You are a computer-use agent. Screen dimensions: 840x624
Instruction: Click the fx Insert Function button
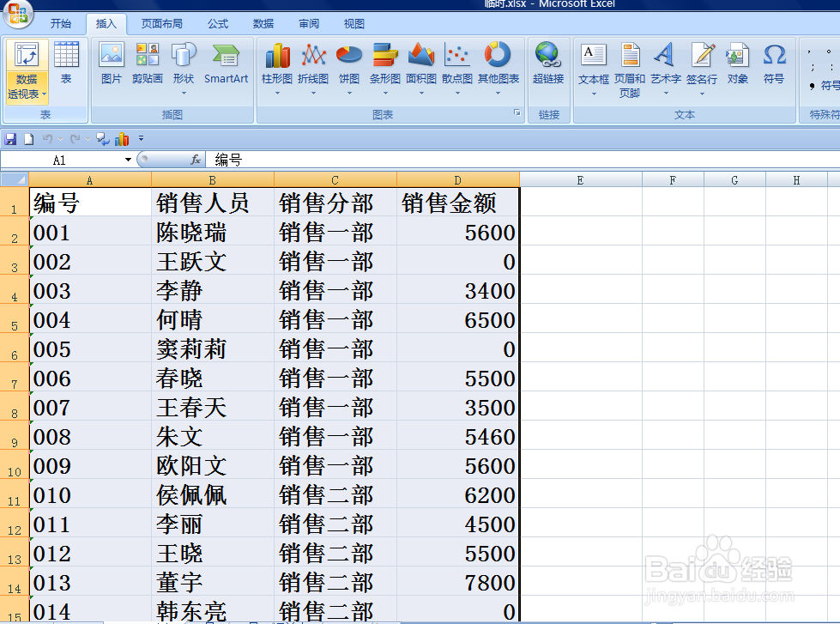pos(194,159)
